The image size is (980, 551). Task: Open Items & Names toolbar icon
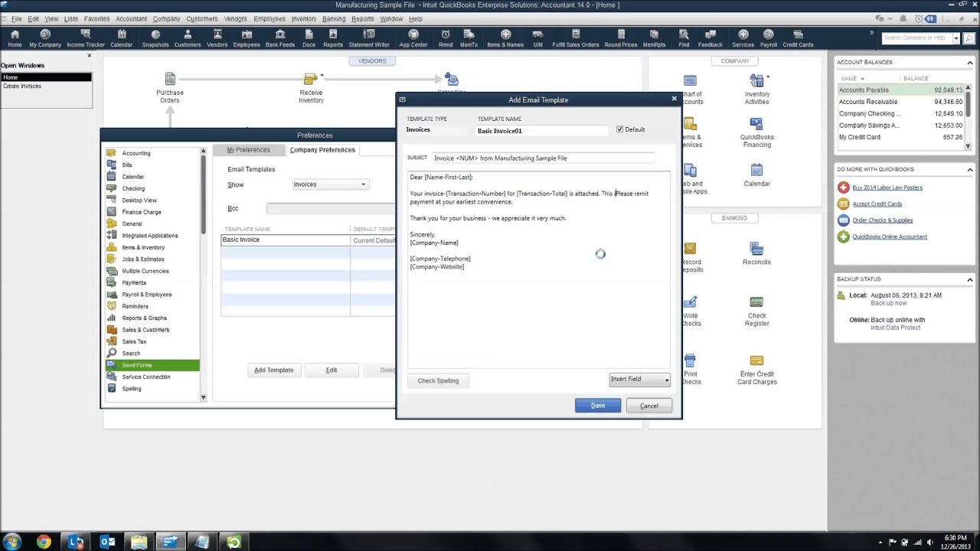point(505,38)
